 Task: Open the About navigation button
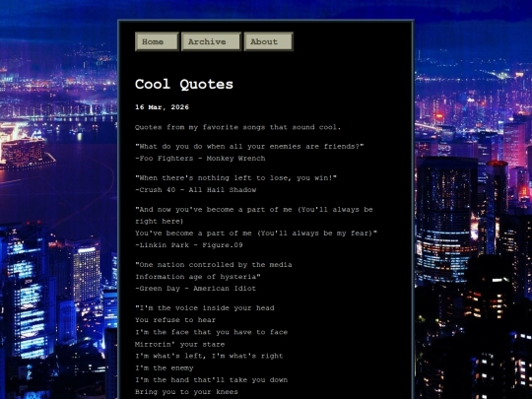(268, 41)
